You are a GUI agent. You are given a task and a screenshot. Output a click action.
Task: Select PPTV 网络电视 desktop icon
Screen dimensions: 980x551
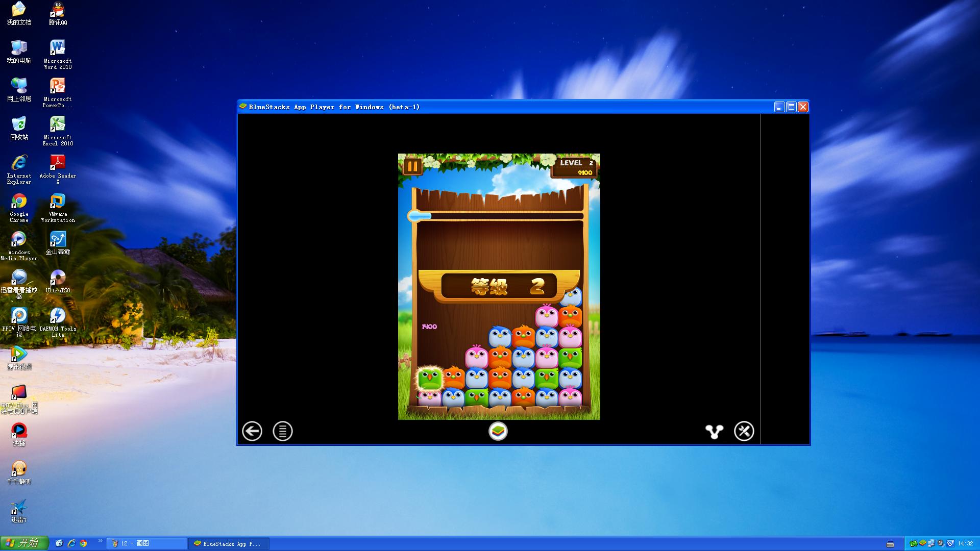pos(19,322)
